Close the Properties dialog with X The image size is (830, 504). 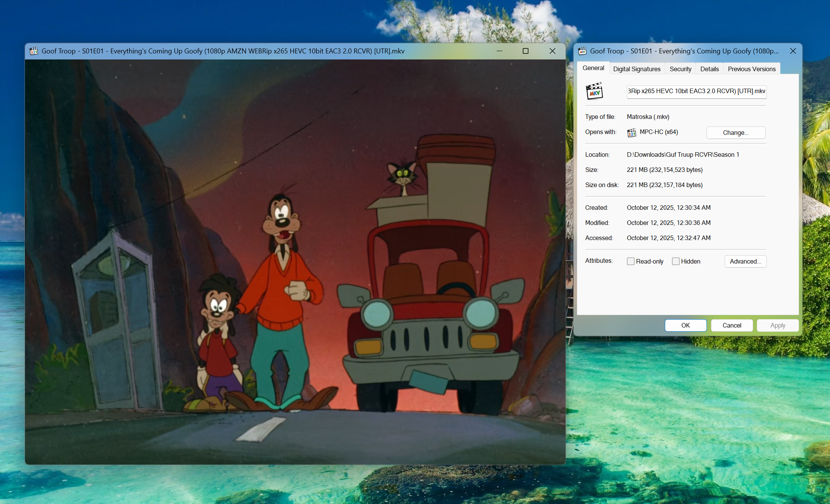pyautogui.click(x=793, y=51)
